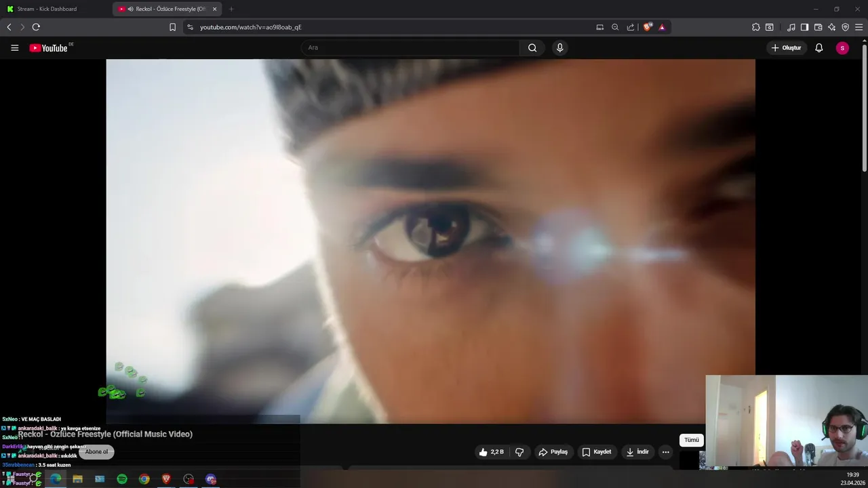Open the tab search icon in toolbar
Viewport: 868px width, 488px height.
pos(770,27)
